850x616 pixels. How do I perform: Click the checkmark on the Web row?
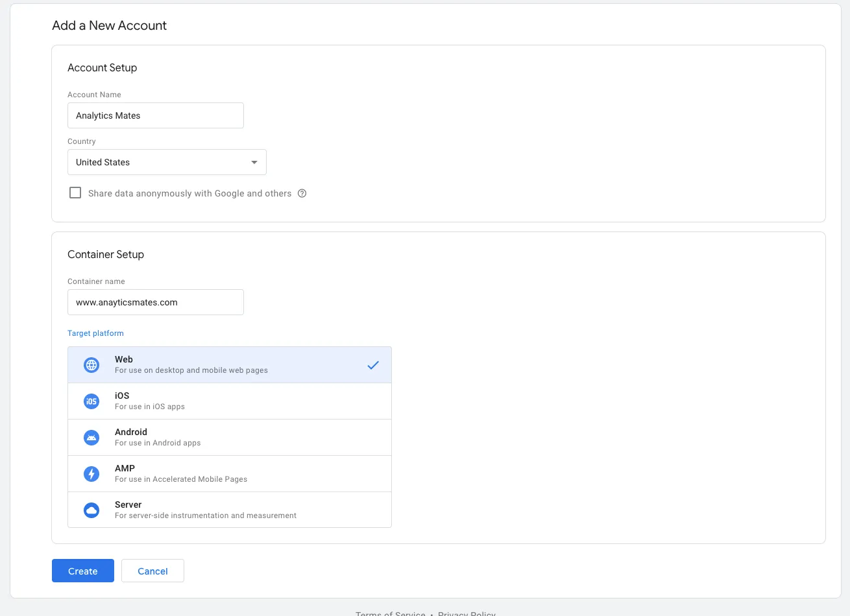point(373,365)
